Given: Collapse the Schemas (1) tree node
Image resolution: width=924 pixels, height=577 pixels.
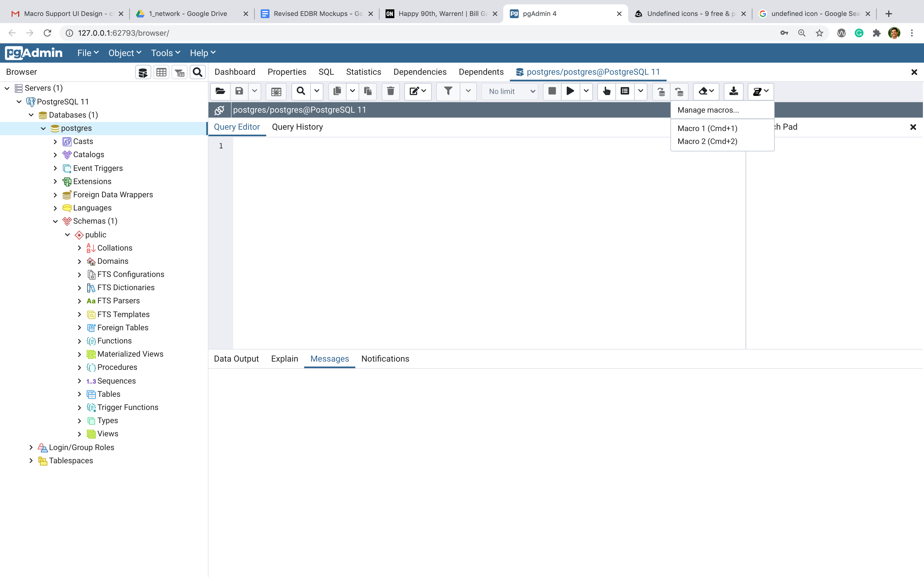Looking at the screenshot, I should click(x=55, y=221).
